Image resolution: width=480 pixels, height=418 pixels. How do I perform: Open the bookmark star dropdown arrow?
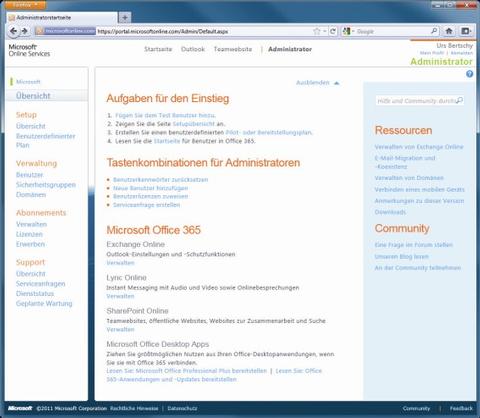(x=324, y=31)
